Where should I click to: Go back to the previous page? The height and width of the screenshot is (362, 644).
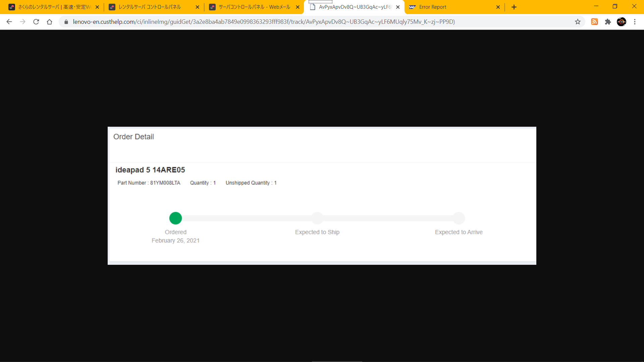(x=9, y=22)
